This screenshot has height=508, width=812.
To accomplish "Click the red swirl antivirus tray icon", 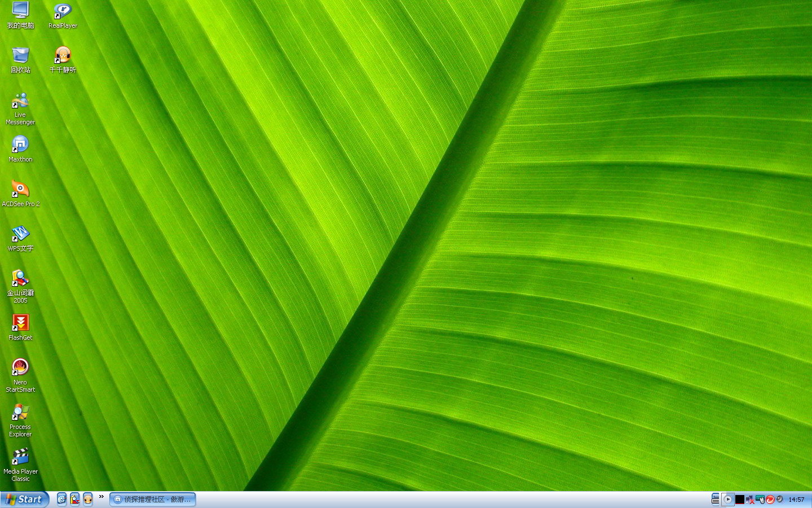I will [770, 500].
